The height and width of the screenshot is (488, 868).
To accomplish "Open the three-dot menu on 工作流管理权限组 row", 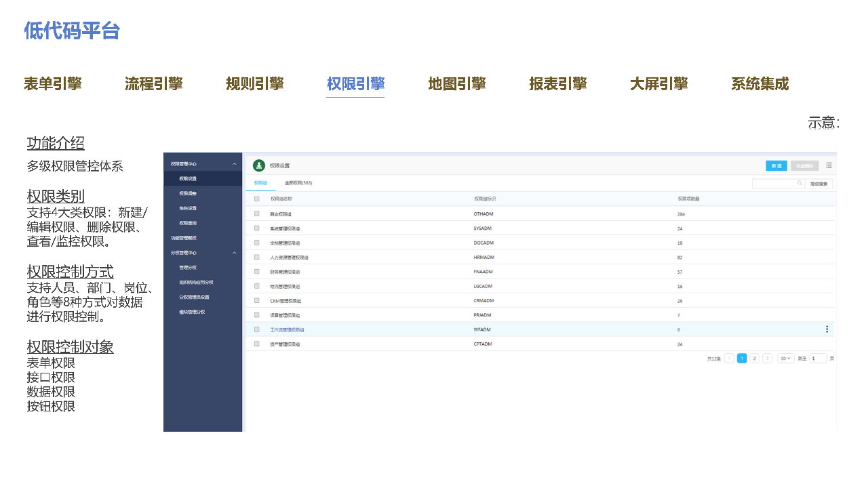I will point(827,329).
